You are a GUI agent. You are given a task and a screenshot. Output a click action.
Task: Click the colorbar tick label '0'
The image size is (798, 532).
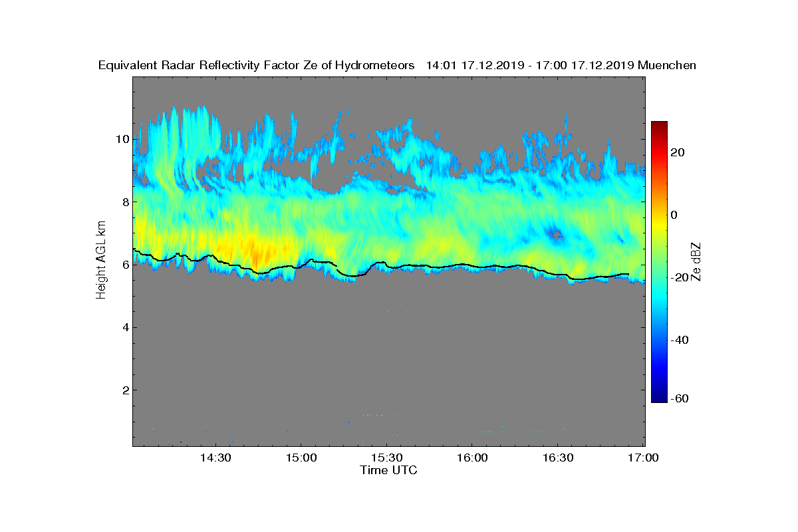pyautogui.click(x=675, y=215)
